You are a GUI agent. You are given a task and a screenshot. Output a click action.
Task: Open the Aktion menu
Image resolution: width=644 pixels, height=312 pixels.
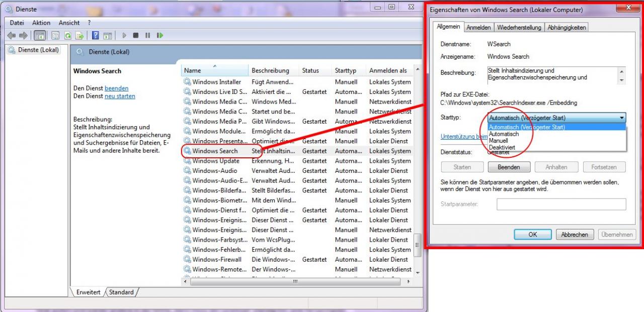[41, 23]
